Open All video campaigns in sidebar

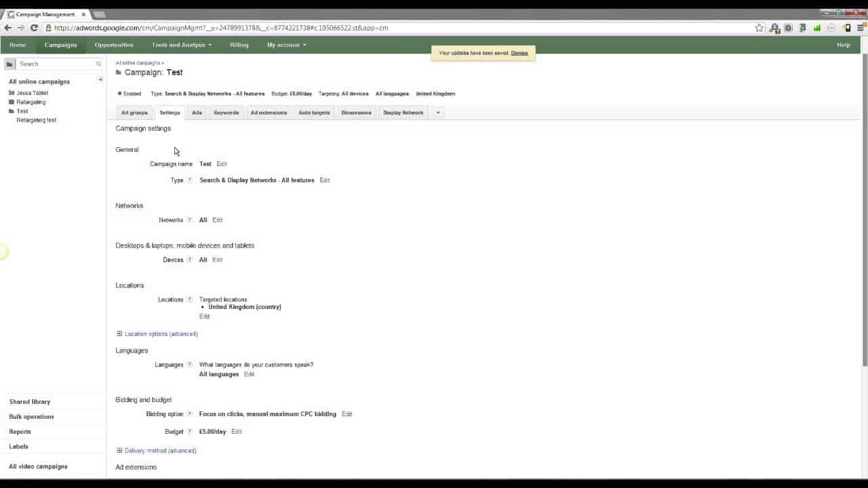39,467
